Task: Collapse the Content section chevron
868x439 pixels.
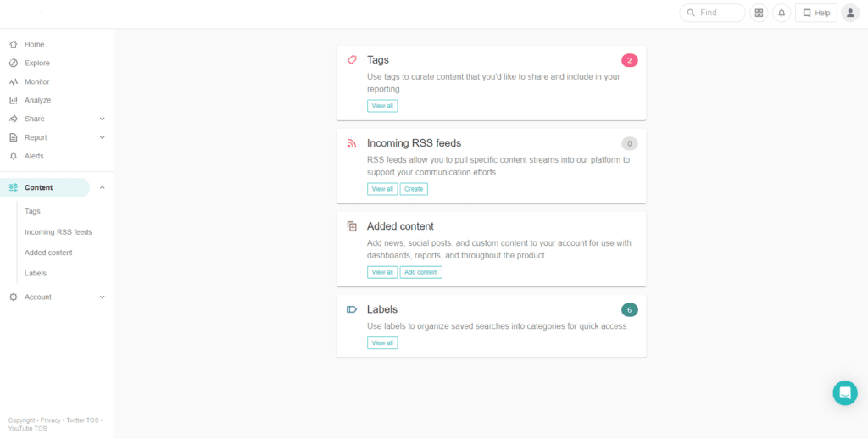Action: pyautogui.click(x=102, y=187)
